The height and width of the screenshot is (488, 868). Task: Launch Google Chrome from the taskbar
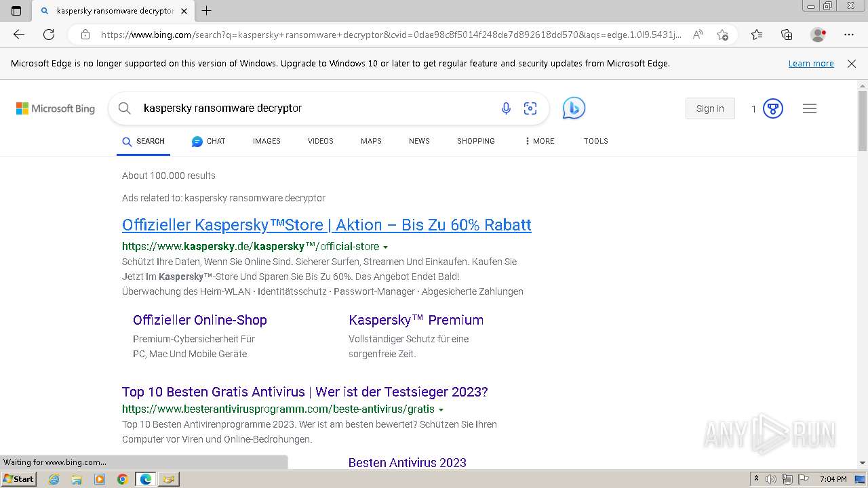pyautogui.click(x=123, y=479)
